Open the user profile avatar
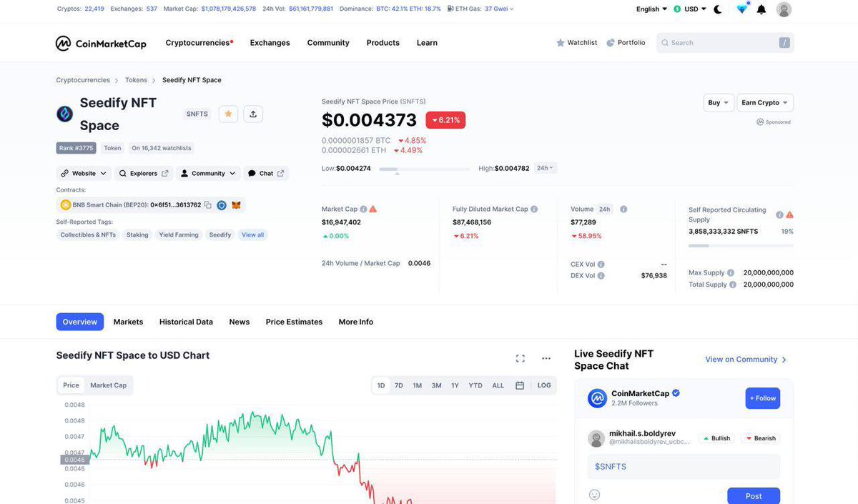 pos(784,9)
